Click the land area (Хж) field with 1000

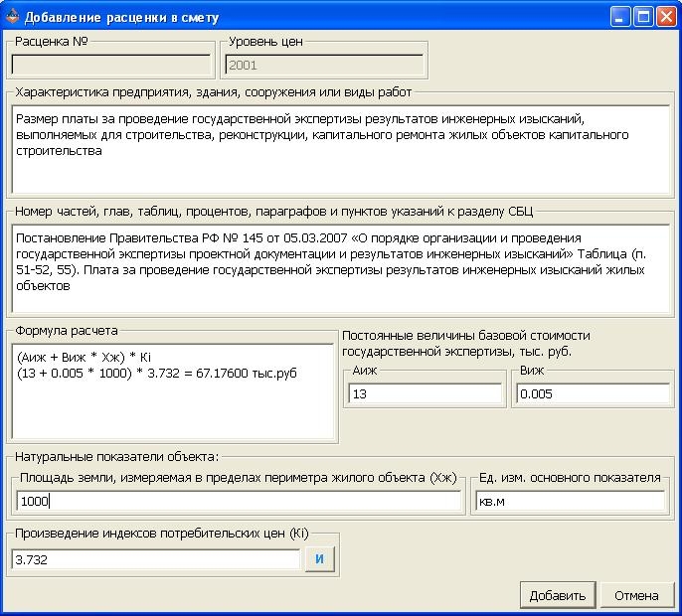tap(239, 502)
